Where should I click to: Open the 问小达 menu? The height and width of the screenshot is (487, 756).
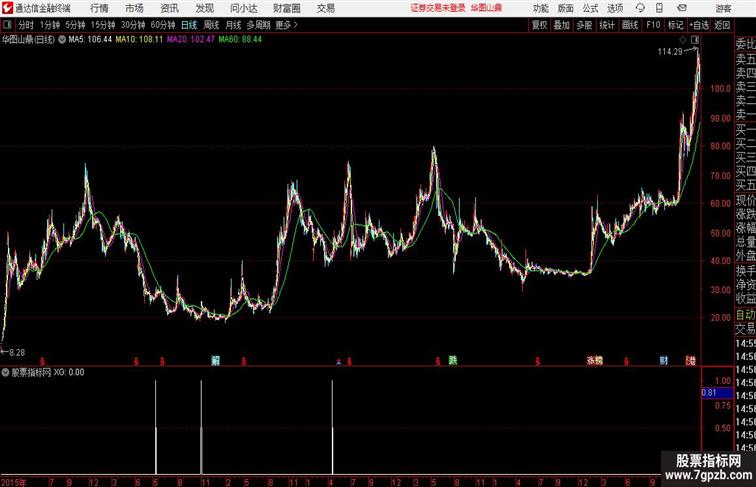click(243, 8)
